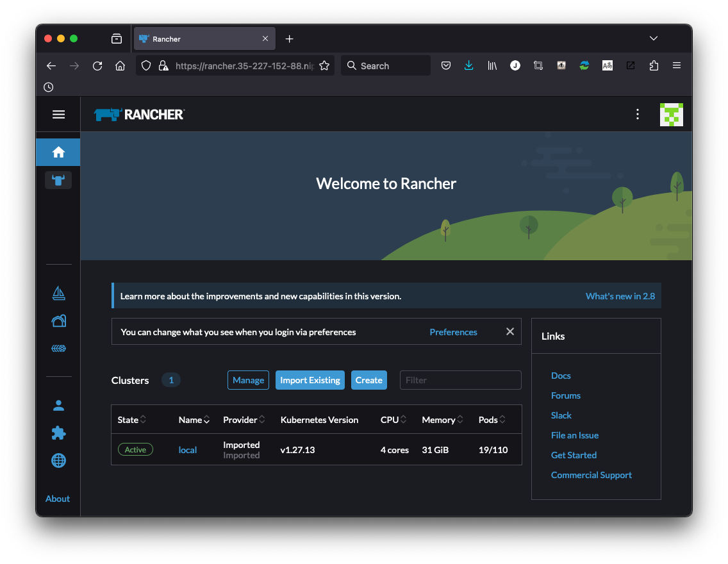Open Users & Authentication person icon

coord(58,405)
